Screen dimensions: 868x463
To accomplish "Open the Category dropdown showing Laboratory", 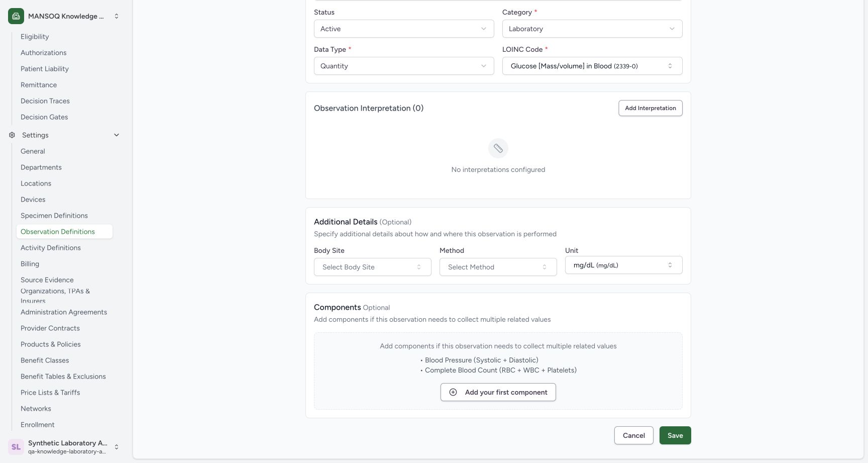I will click(x=592, y=29).
